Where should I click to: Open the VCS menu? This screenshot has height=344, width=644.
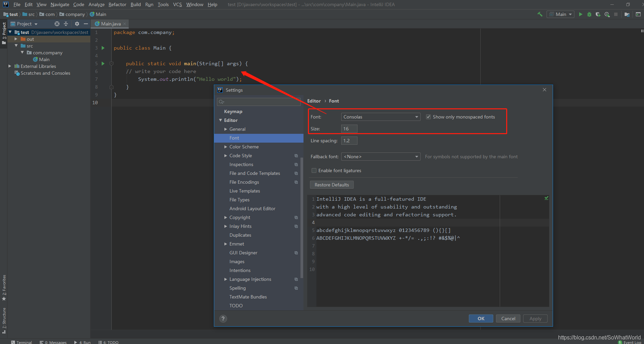pos(177,4)
